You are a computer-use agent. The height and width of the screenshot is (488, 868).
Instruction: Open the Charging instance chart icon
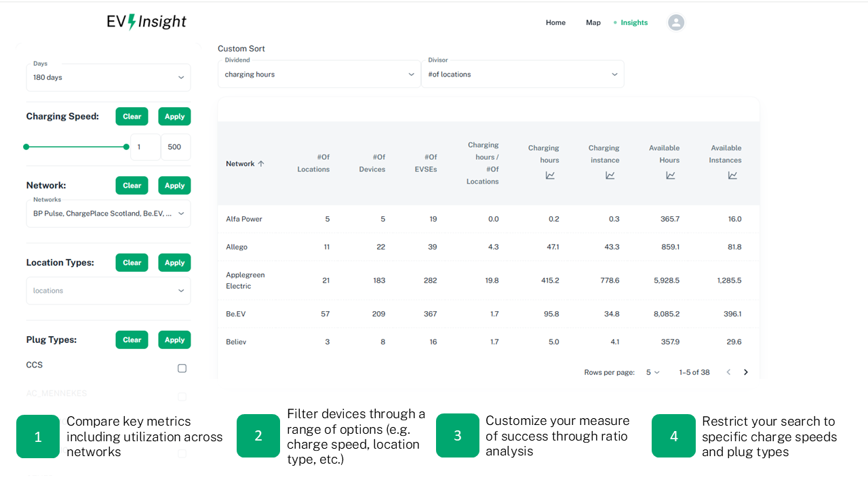tap(610, 176)
